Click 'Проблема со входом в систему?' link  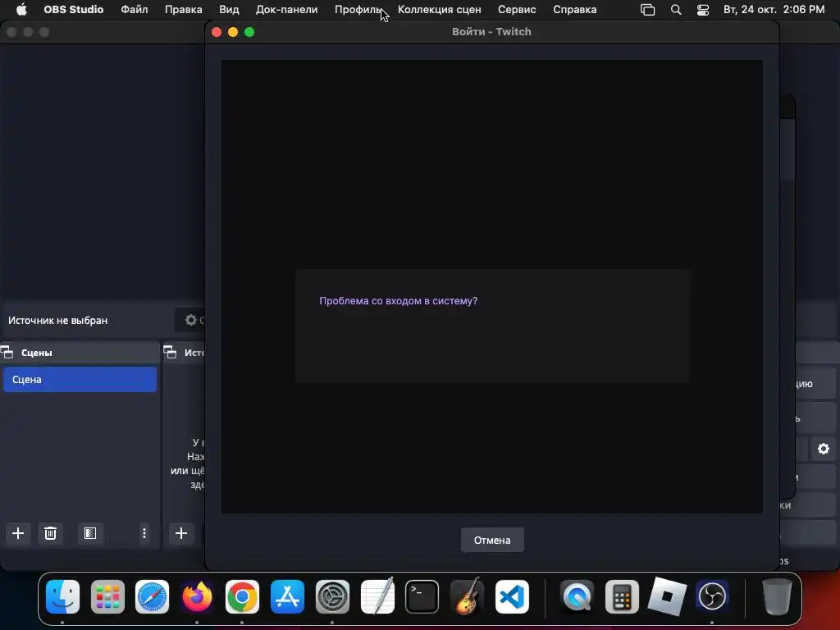398,301
